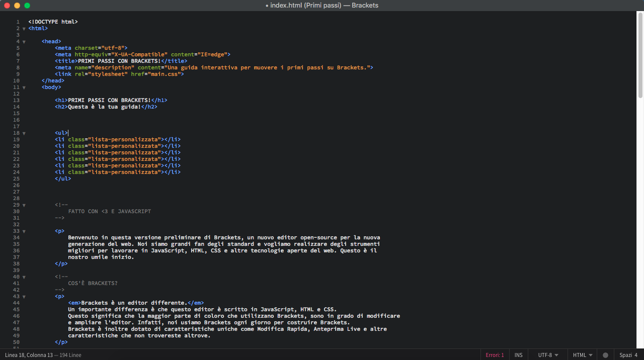This screenshot has width=644, height=360.
Task: Click the vertical scrollbar thumb
Action: pos(640,55)
